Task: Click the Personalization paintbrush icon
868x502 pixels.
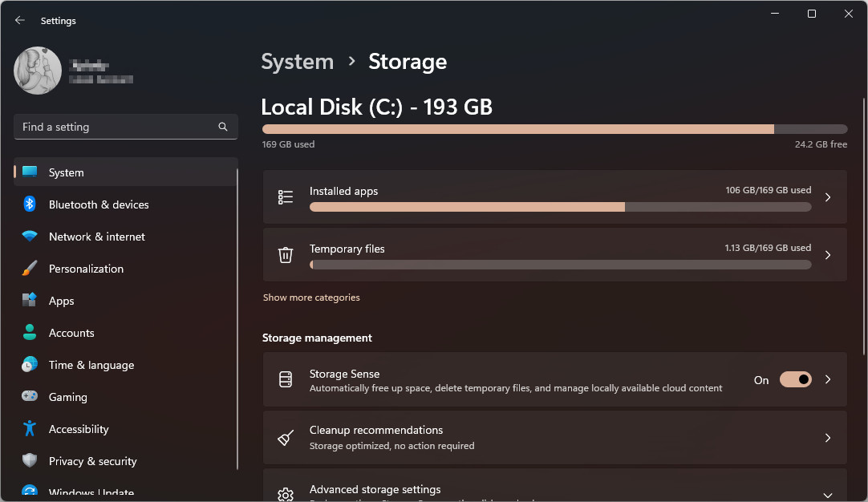Action: 30,269
